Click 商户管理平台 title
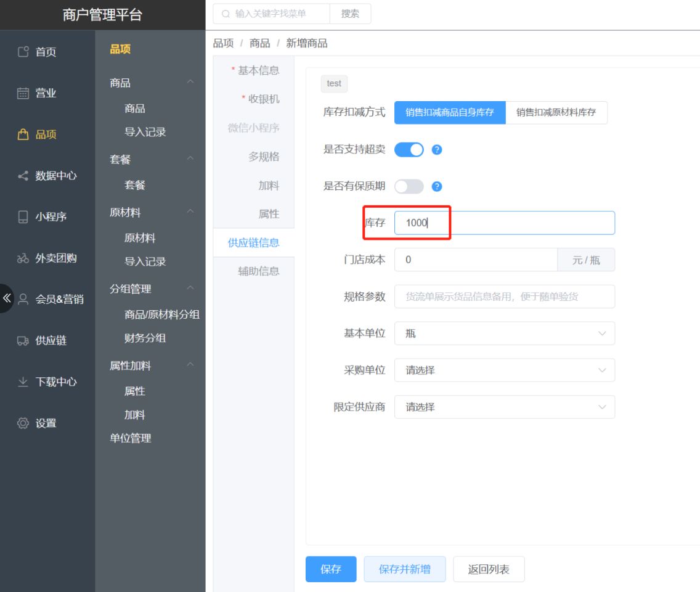The height and width of the screenshot is (592, 700). (x=102, y=15)
